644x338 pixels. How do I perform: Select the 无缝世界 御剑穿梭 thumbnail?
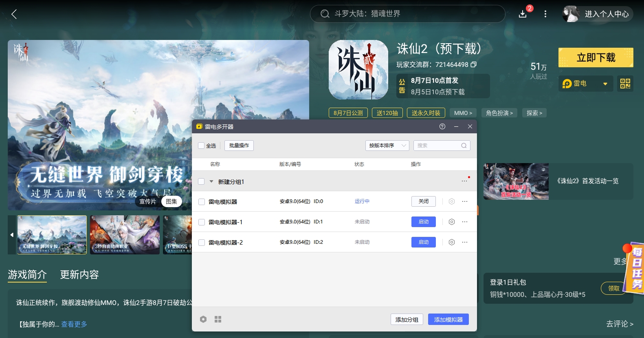pyautogui.click(x=52, y=235)
